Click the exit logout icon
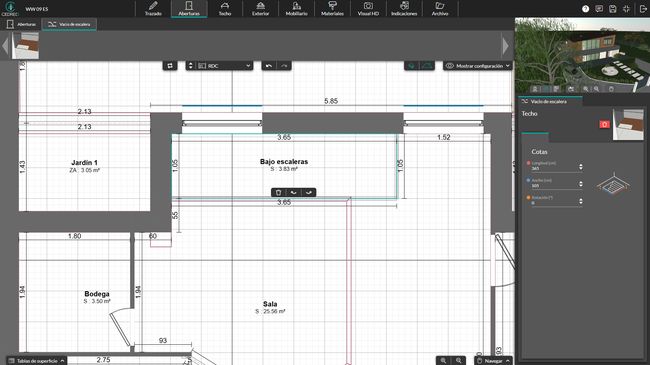Screen dimensions: 650x365 pos(643,9)
